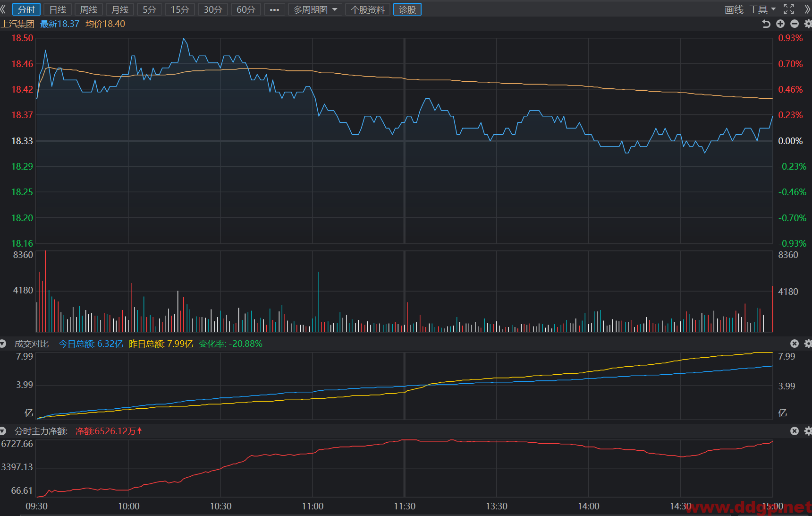This screenshot has height=516, width=812.
Task: Collapse the 成交对比 indicator arrow
Action: 3,344
